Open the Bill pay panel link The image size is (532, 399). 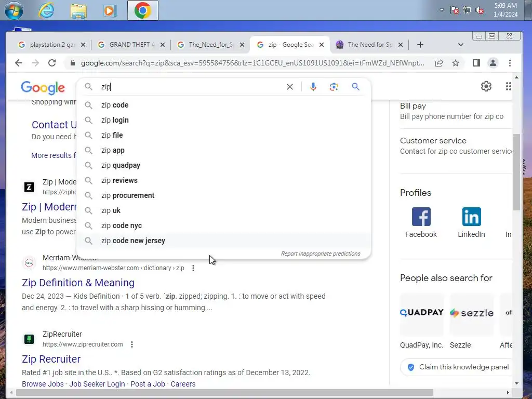(413, 106)
